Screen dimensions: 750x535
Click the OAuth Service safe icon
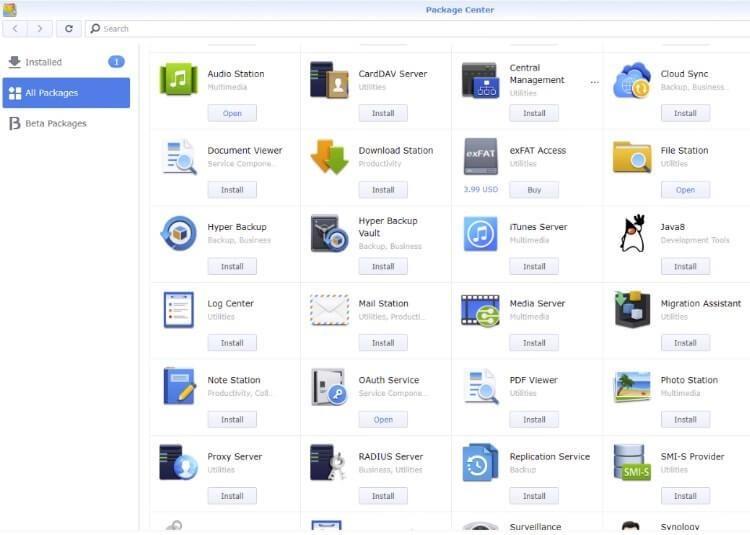click(x=329, y=387)
